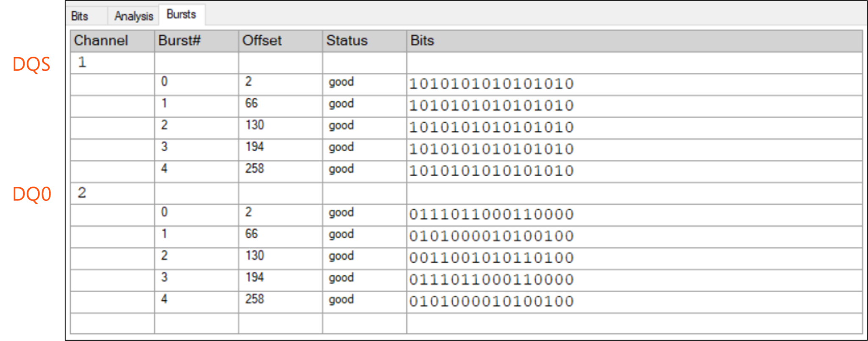Sort by the Burst# column header
The image size is (868, 341).
click(x=179, y=41)
